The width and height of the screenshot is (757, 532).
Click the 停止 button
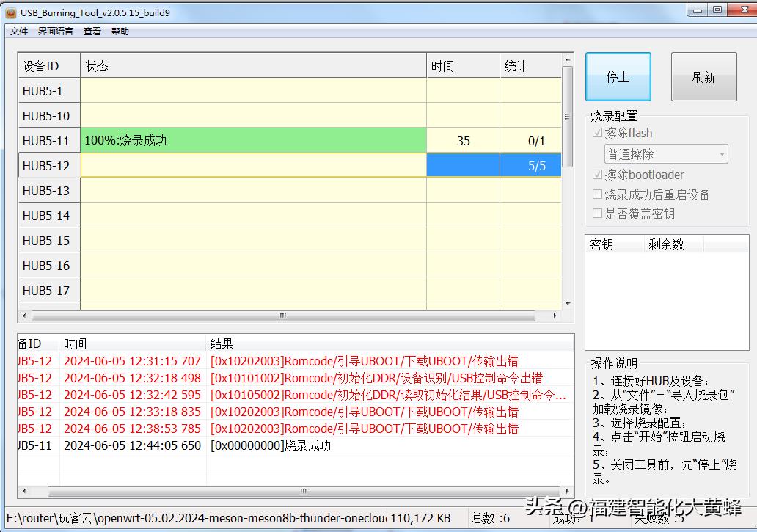click(618, 76)
